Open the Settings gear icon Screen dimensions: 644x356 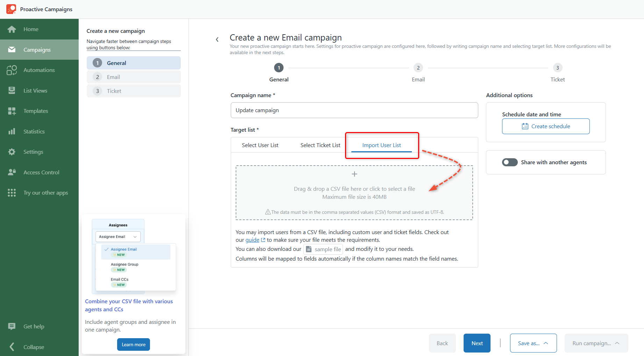click(x=12, y=152)
